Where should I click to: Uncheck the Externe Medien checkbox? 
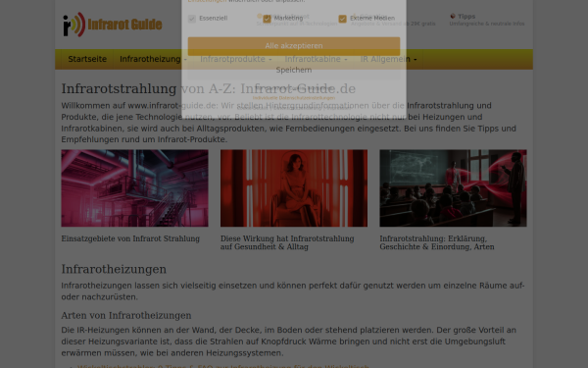[x=342, y=19]
